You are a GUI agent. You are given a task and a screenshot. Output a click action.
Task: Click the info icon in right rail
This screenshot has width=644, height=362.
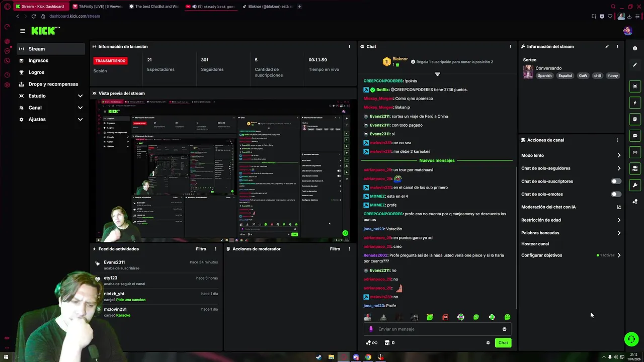(635, 48)
